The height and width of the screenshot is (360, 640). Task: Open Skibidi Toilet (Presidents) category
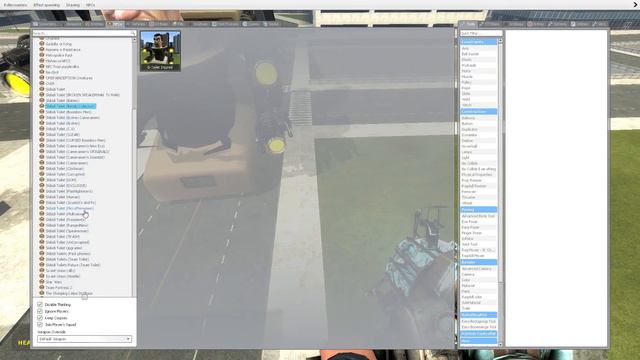[65, 220]
